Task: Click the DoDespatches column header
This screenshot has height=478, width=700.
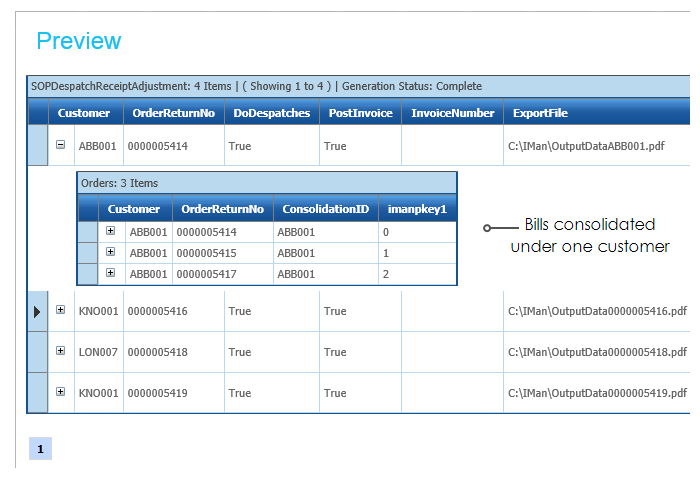Action: tap(272, 113)
